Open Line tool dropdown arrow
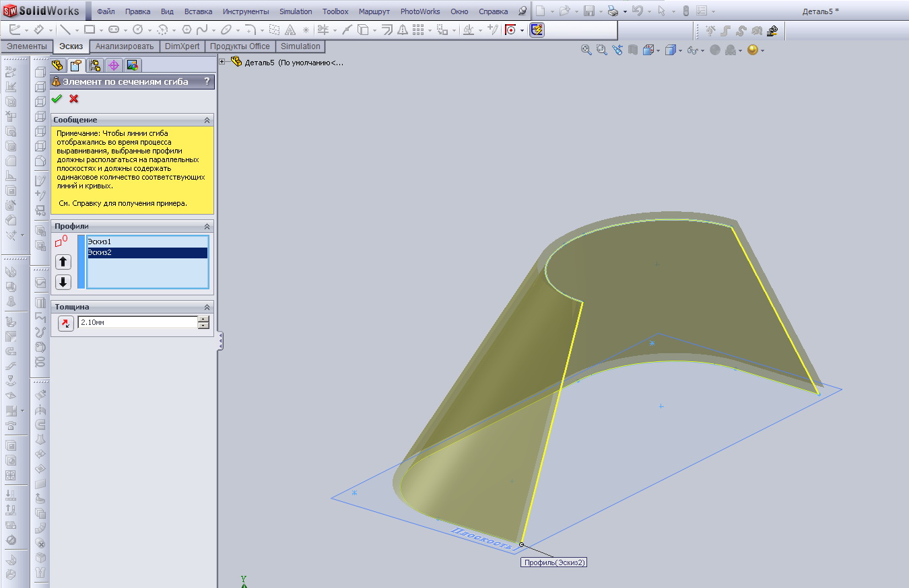Viewport: 909px width, 588px height. point(77,30)
